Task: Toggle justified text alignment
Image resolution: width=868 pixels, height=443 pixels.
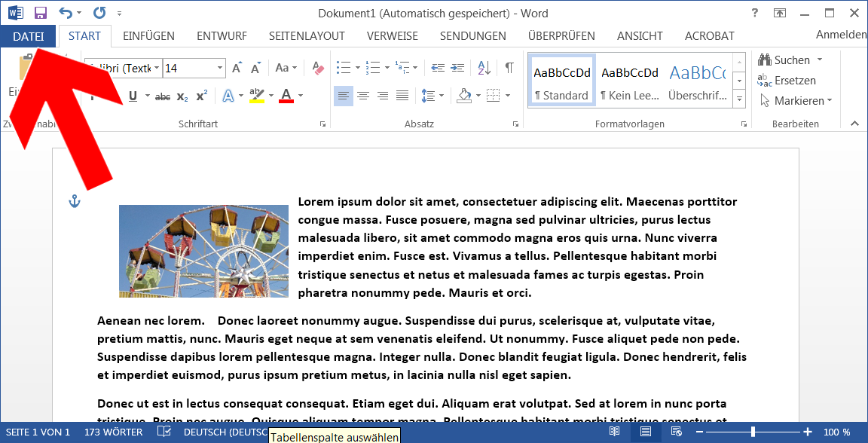Action: click(402, 96)
